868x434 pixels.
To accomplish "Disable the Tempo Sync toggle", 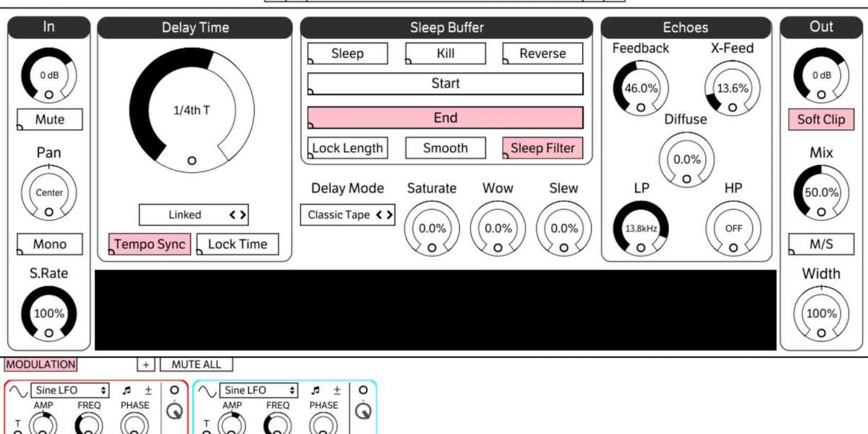I will [150, 244].
